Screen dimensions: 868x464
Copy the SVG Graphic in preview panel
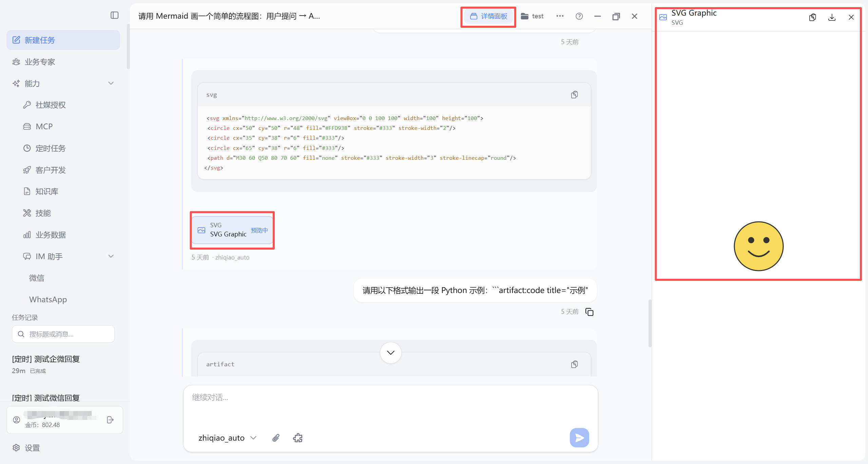pyautogui.click(x=813, y=17)
